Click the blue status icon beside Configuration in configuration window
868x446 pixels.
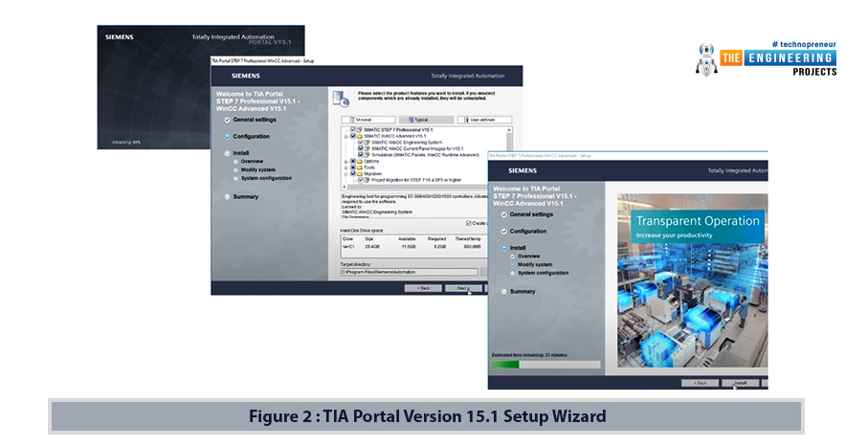[x=227, y=136]
